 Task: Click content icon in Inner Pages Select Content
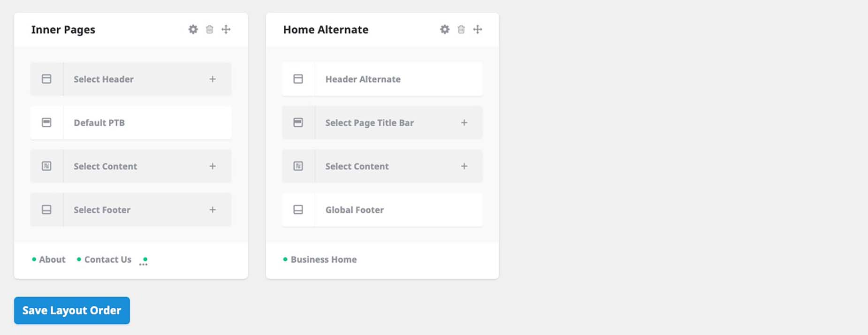pyautogui.click(x=46, y=166)
